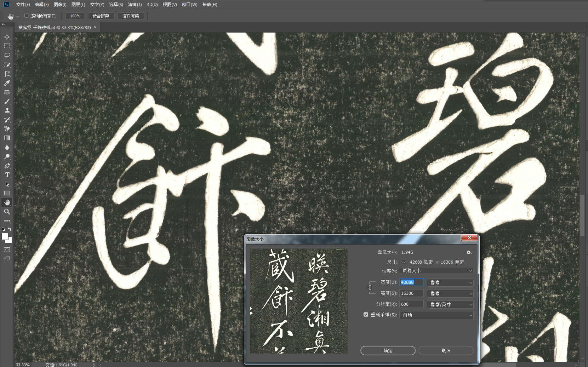Open the Resolution unit dropdown
This screenshot has height=367, width=588.
pyautogui.click(x=450, y=304)
